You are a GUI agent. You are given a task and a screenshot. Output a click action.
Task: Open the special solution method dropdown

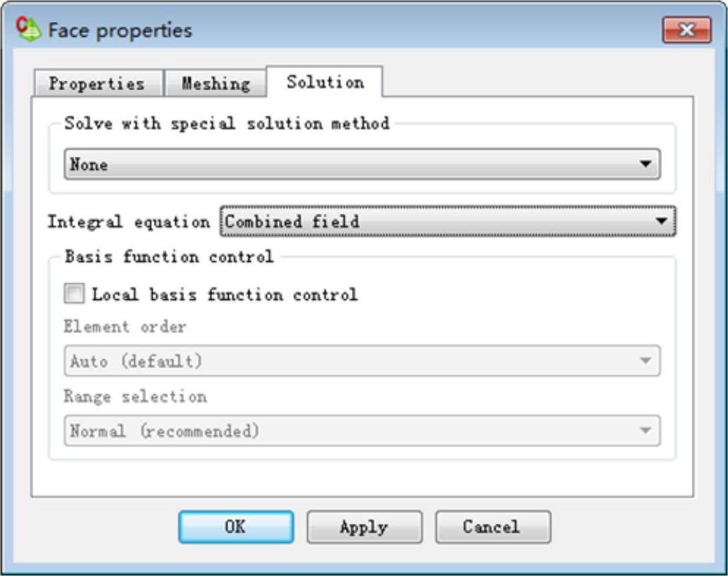pos(362,164)
